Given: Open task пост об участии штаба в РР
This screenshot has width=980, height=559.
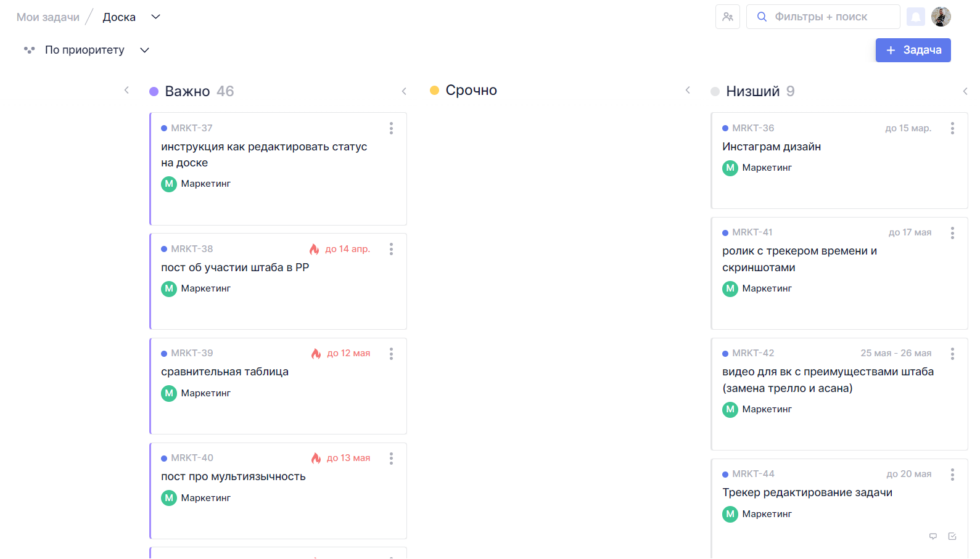Looking at the screenshot, I should tap(235, 267).
